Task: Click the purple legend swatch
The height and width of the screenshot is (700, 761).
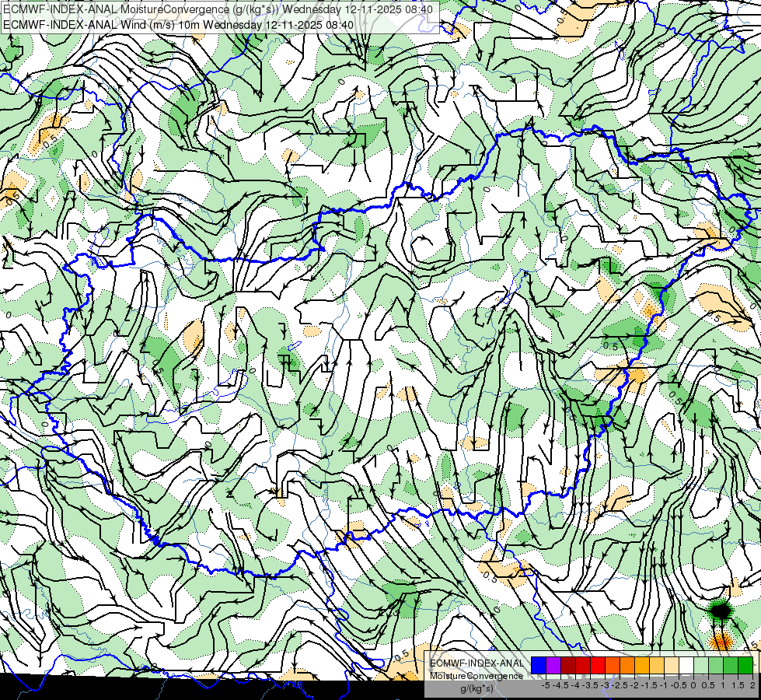Action: 553,665
